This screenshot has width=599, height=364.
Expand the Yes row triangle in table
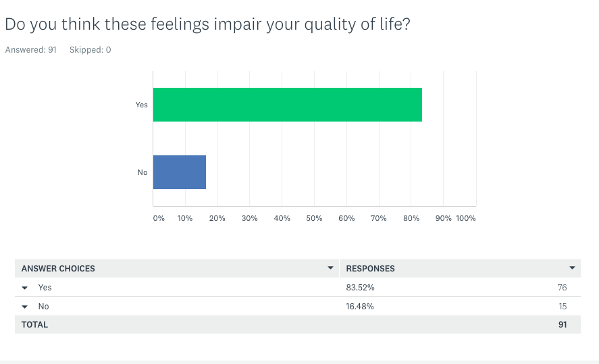tap(25, 288)
